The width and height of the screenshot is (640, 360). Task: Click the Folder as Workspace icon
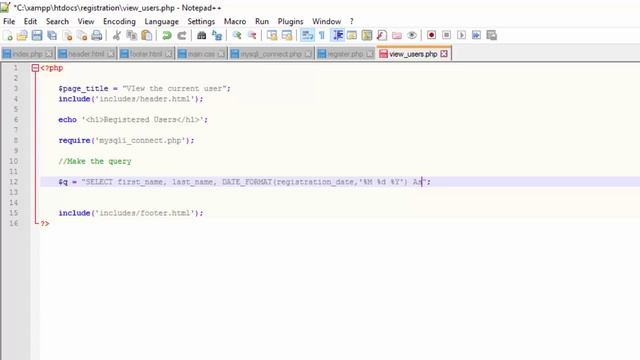coord(397,36)
